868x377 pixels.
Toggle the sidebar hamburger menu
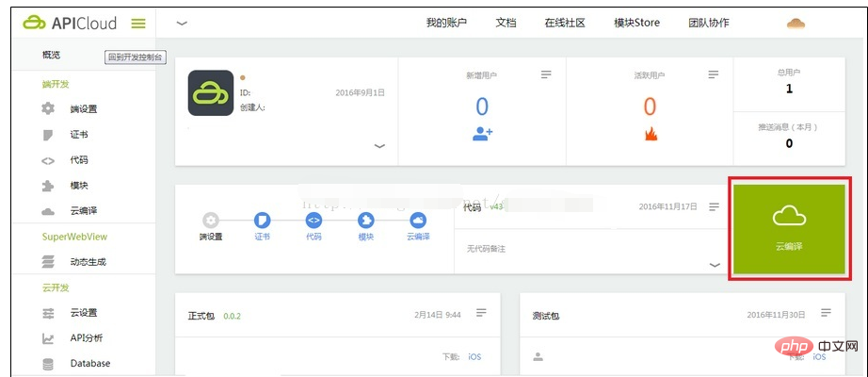pos(138,24)
